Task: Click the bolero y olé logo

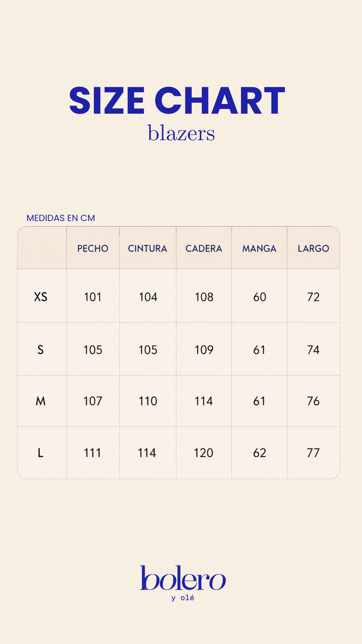Action: pos(183,583)
